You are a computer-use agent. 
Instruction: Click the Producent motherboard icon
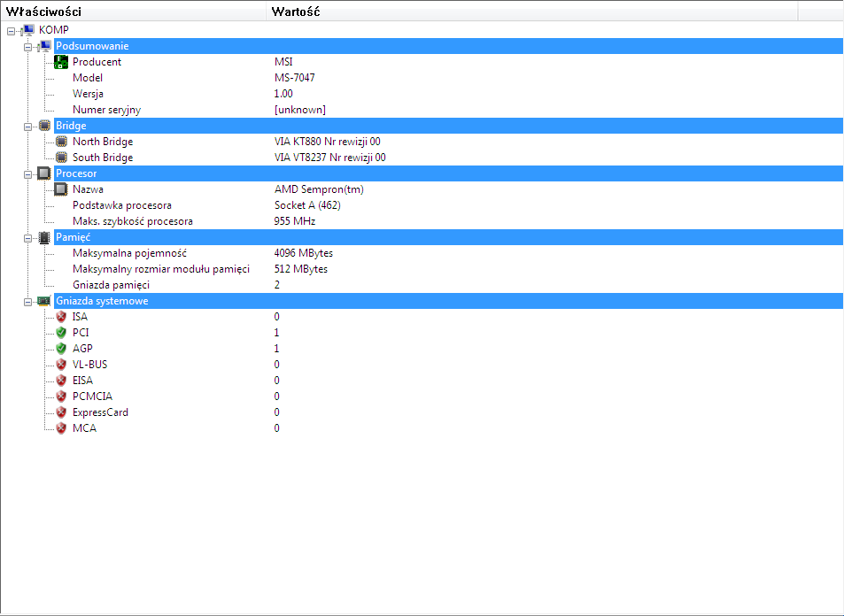[61, 62]
